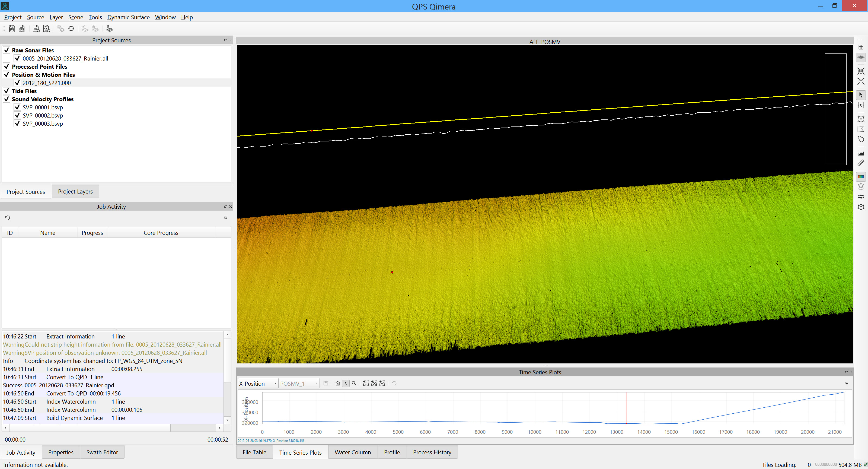Click the home view icon in Time Series Plots
The width and height of the screenshot is (868, 469).
pyautogui.click(x=337, y=383)
